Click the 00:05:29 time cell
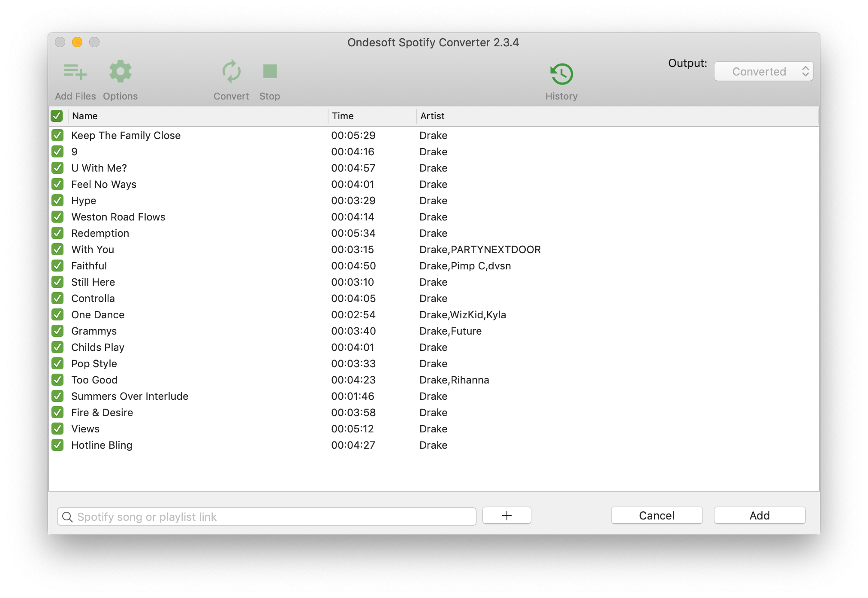868x598 pixels. [x=353, y=136]
